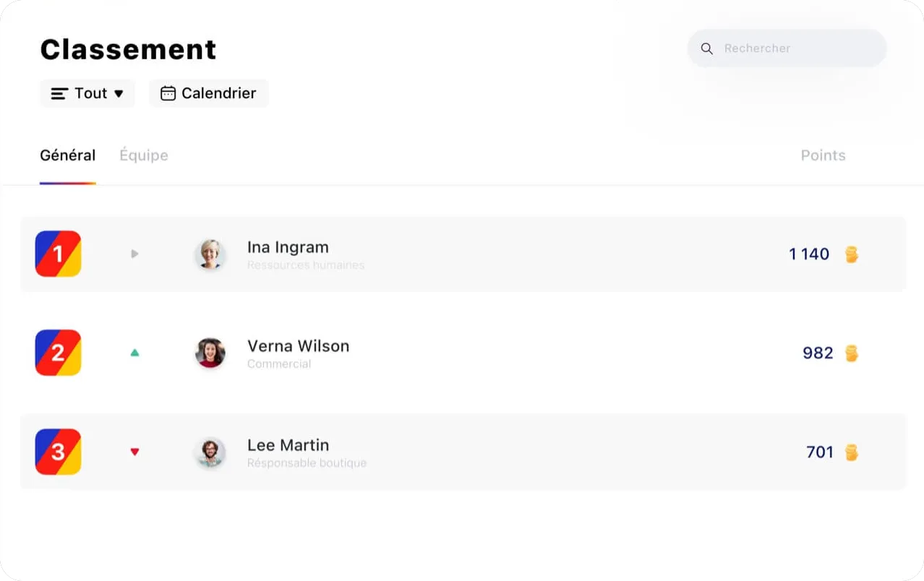Screen dimensions: 924x581
Task: Click the Points column header to sort
Action: (x=823, y=155)
